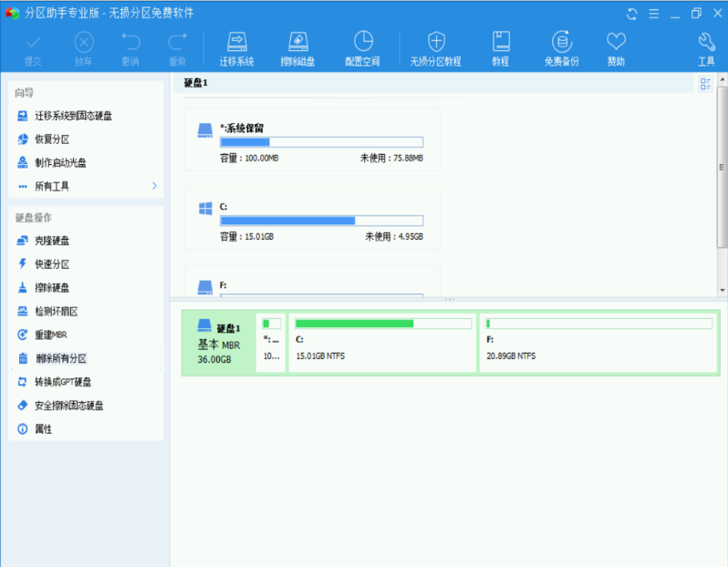Select F: 20.89GB NTFS partition block
This screenshot has width=728, height=567.
click(x=598, y=343)
